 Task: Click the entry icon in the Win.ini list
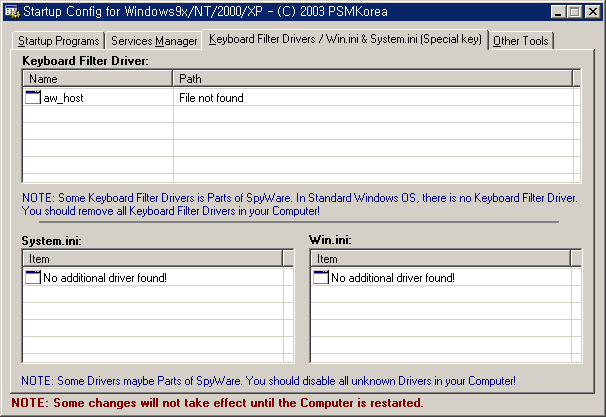(x=320, y=277)
